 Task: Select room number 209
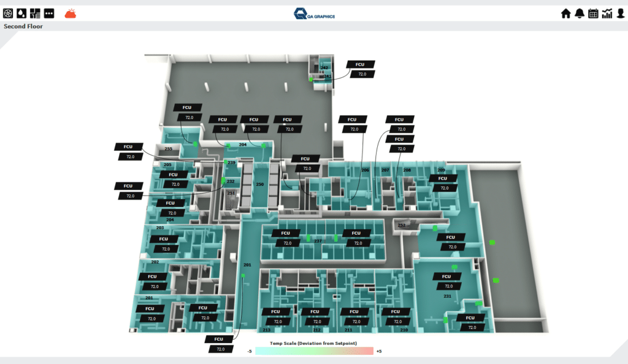[x=442, y=170]
